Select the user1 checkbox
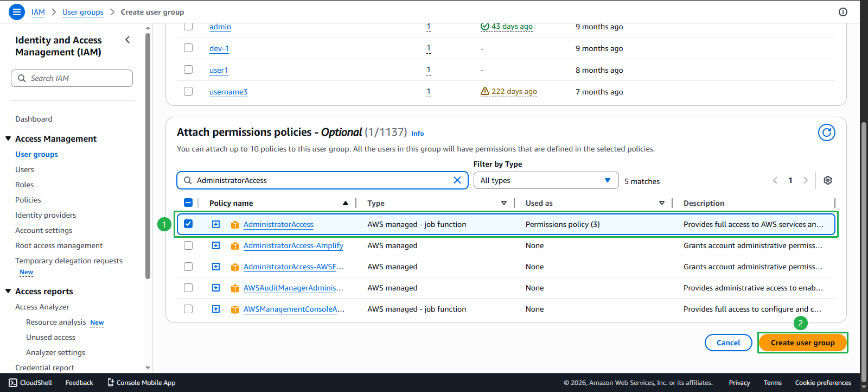Screen dimensions: 868x392 pyautogui.click(x=188, y=69)
